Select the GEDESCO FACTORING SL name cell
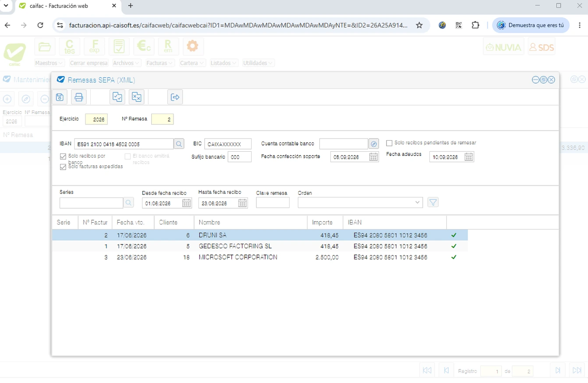Viewport: 588px width, 383px height. point(235,246)
